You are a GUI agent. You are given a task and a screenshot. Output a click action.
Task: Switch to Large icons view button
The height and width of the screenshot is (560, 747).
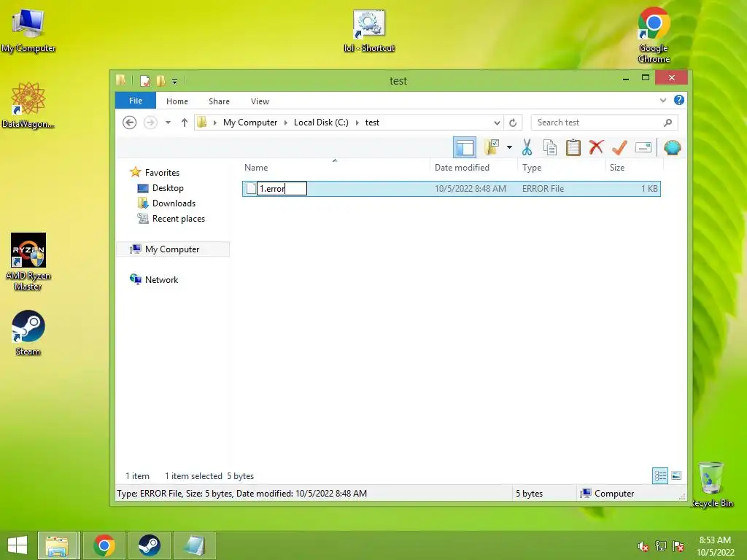click(x=676, y=475)
